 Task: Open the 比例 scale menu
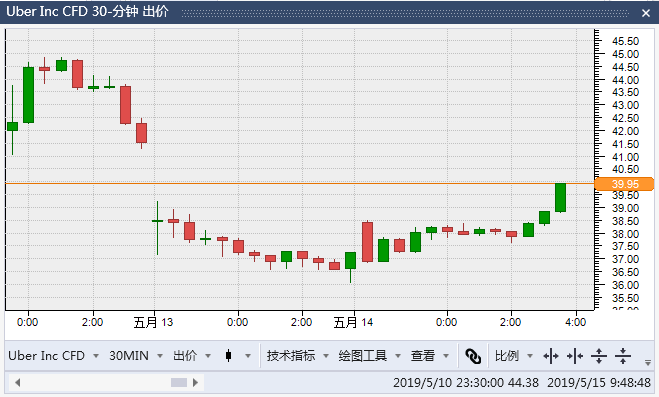click(514, 356)
